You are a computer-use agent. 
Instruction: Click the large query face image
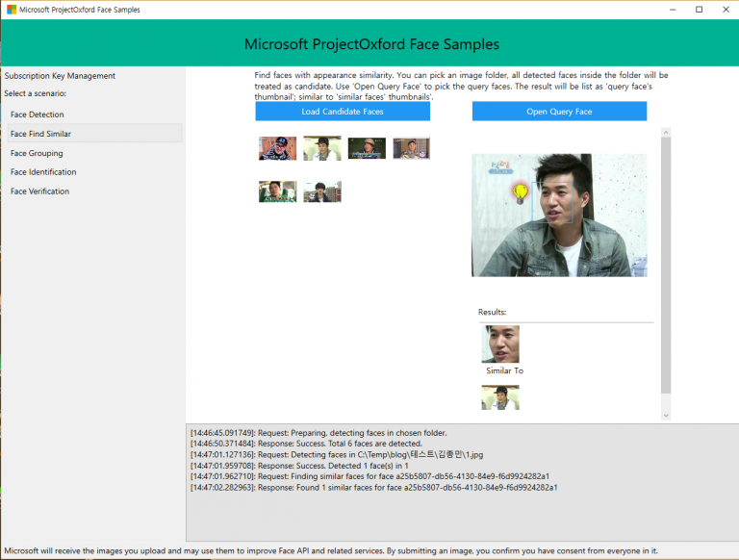click(x=559, y=216)
